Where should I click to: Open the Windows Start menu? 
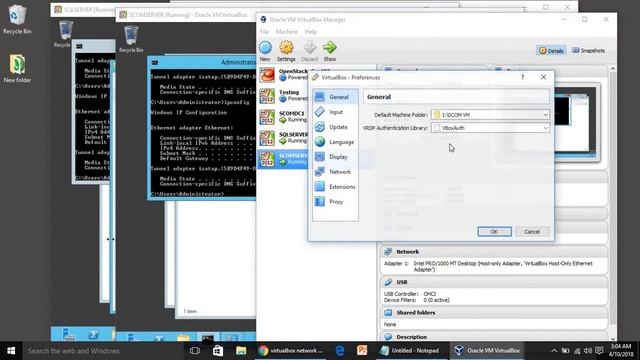click(11, 351)
